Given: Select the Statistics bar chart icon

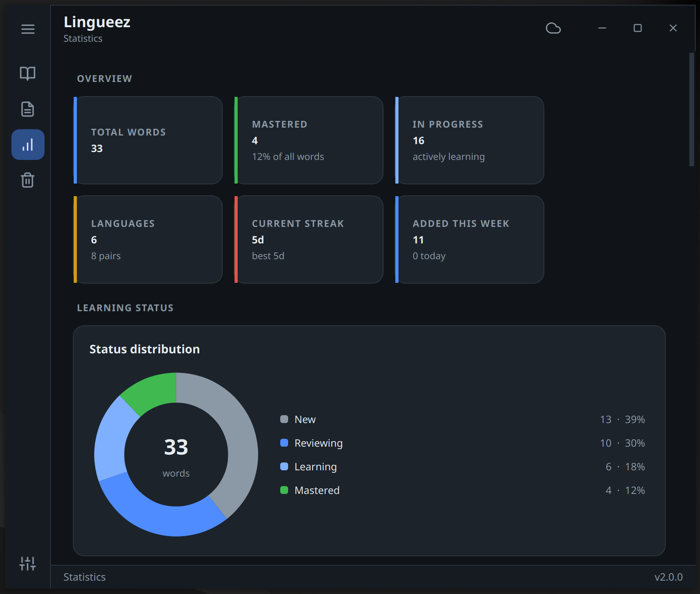Looking at the screenshot, I should 28,145.
